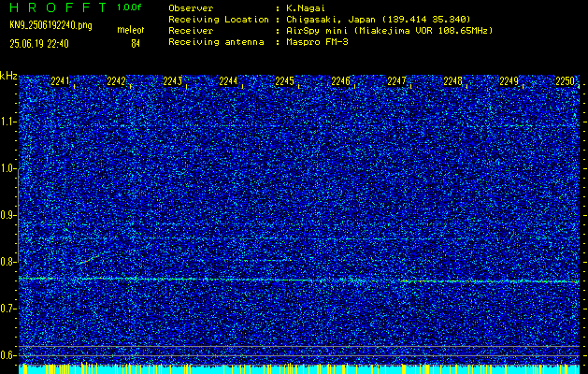
Task: Click the 2242 time marker
Action: pos(116,81)
